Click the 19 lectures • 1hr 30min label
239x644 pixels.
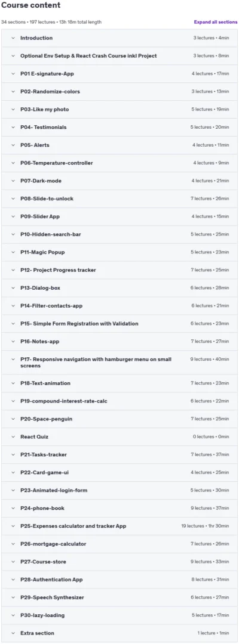205,526
